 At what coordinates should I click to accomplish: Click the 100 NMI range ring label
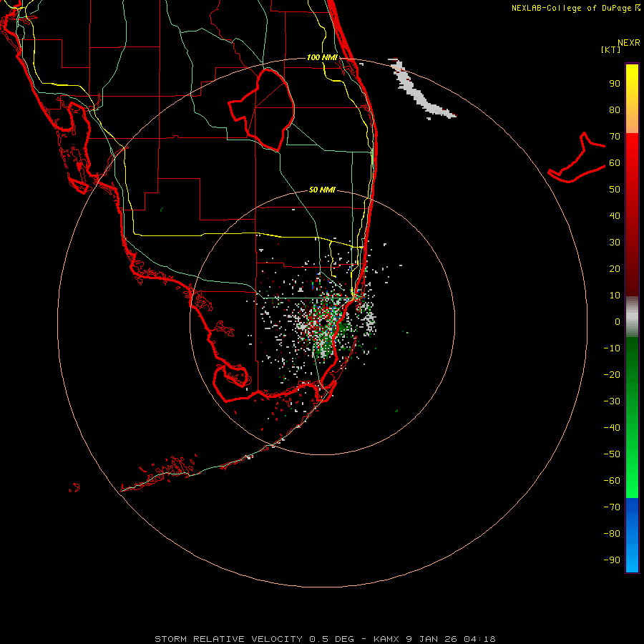(322, 57)
